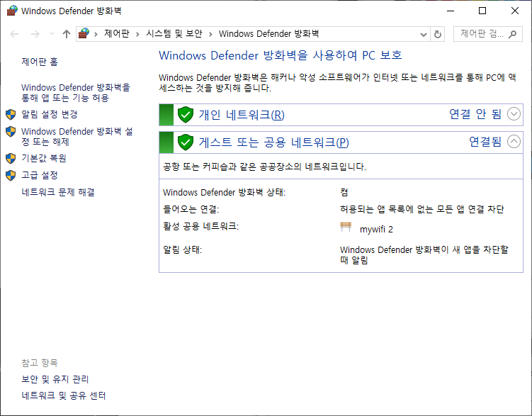
Task: Expand chevron after 제어판 breadcrumb
Action: (x=137, y=34)
